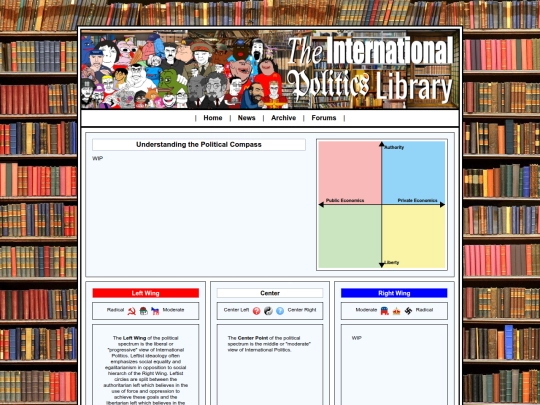
Task: Click the hammer and sickle icon
Action: 132,311
